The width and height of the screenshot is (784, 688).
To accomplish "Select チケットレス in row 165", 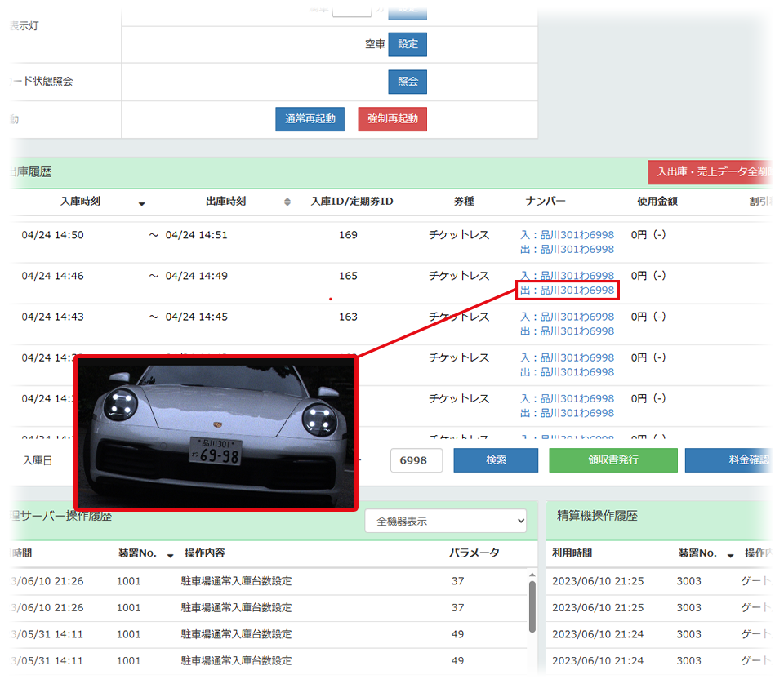I will coord(459,276).
